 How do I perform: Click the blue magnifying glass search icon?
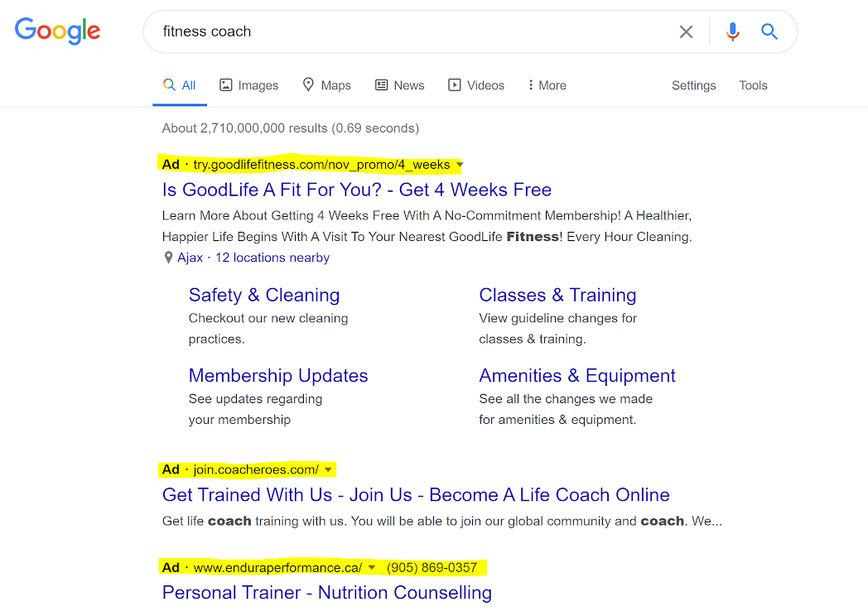[769, 31]
